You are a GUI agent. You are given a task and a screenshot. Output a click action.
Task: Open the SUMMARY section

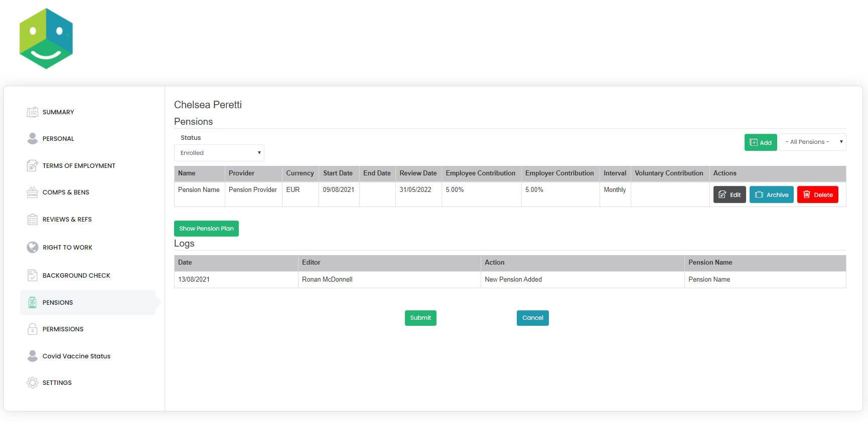click(x=58, y=112)
